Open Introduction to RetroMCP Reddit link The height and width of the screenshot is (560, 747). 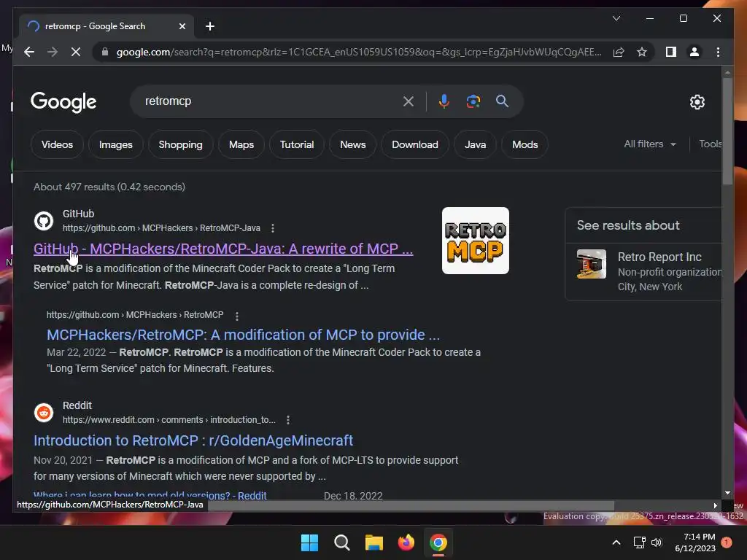tap(193, 440)
